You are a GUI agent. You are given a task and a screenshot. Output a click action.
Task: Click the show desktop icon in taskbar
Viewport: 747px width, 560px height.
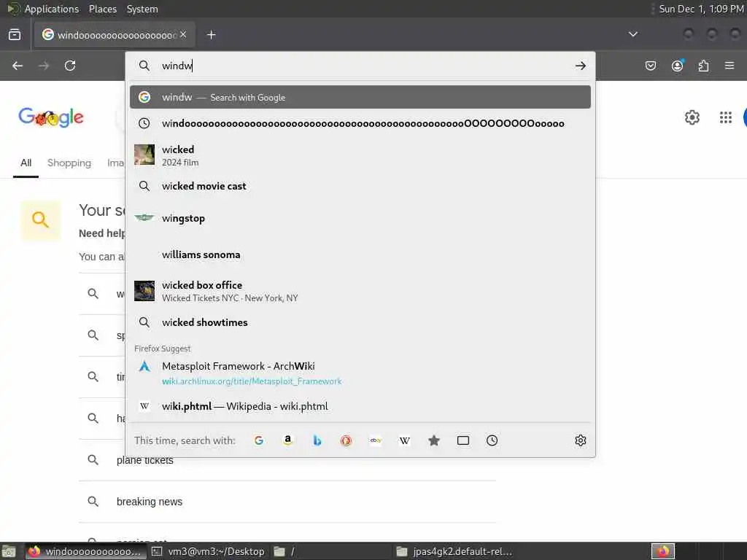click(9, 552)
